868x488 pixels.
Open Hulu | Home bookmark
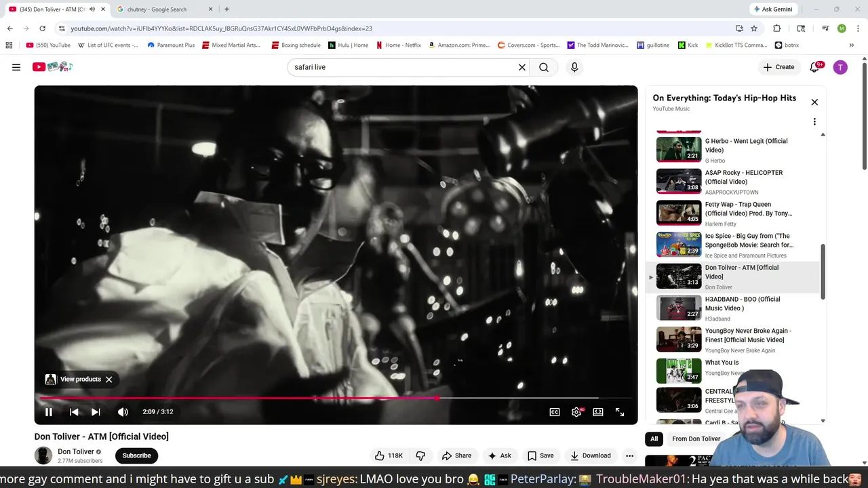[349, 45]
